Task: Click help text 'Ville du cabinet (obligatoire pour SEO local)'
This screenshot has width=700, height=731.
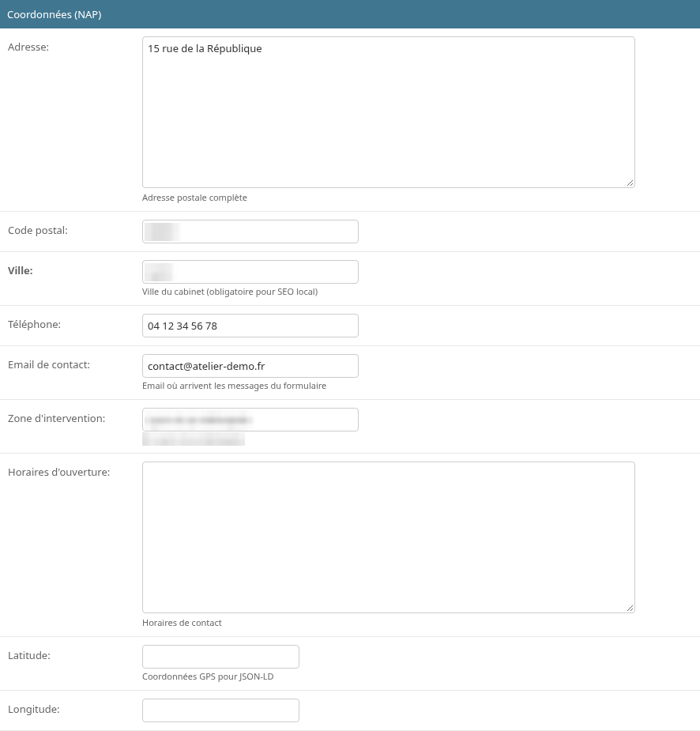Action: pos(230,292)
